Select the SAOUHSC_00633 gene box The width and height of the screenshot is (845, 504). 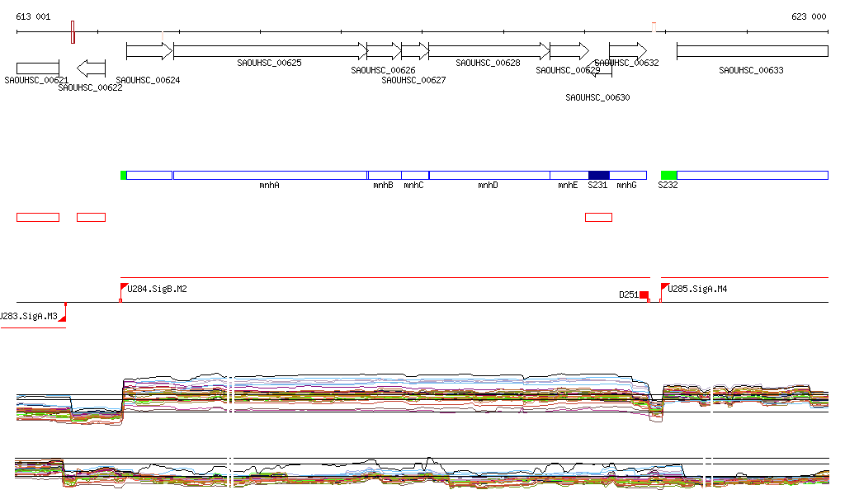coord(753,51)
